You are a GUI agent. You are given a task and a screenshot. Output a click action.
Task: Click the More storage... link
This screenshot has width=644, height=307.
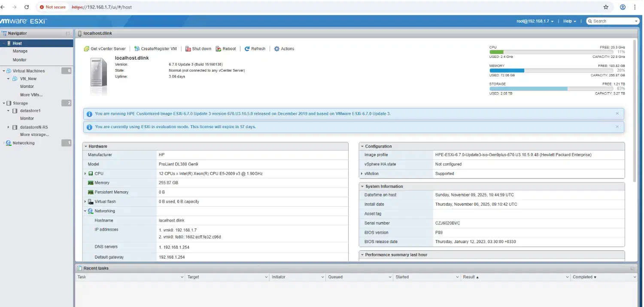[34, 135]
